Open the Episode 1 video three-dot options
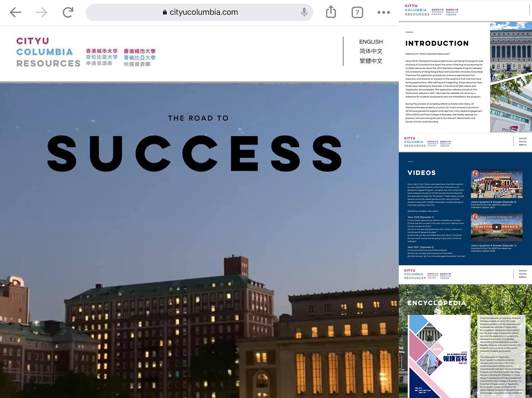Image resolution: width=532 pixels, height=398 pixels. tap(517, 217)
